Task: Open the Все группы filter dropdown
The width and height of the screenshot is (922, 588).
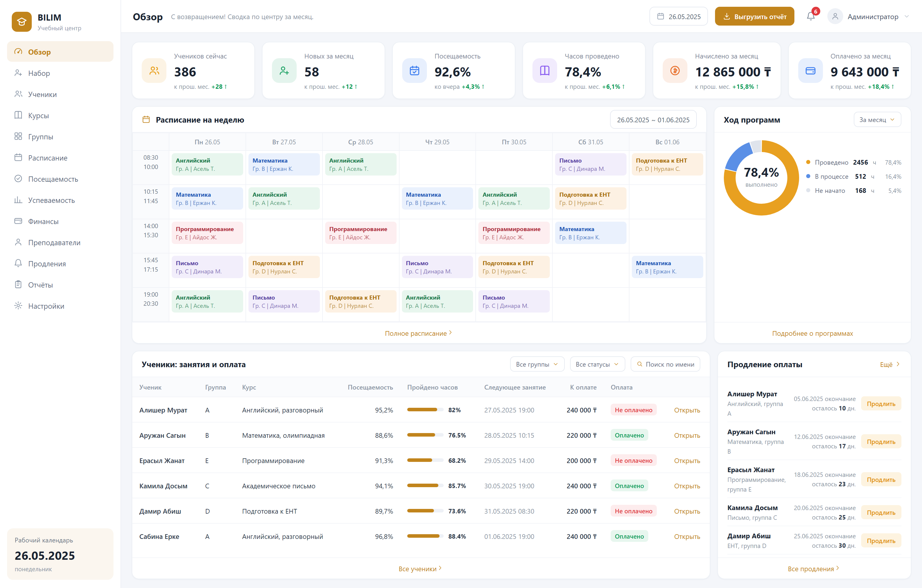Action: point(537,365)
